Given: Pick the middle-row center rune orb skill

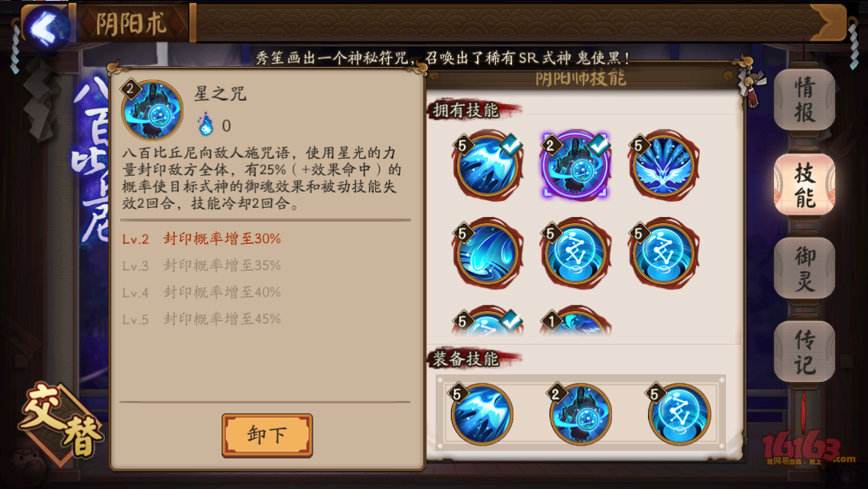Looking at the screenshot, I should 575,253.
